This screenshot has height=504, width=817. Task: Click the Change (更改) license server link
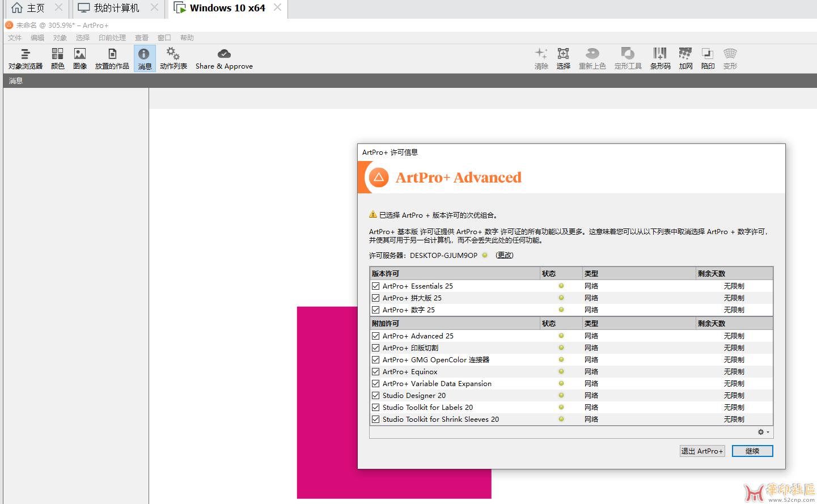505,255
